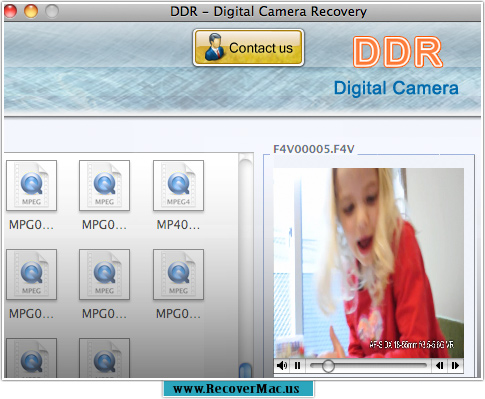This screenshot has width=485, height=399.
Task: Step the video backward one frame
Action: pos(440,366)
